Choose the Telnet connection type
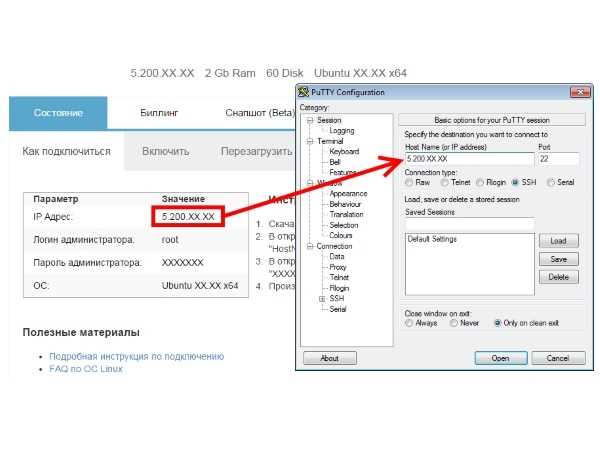 coord(444,183)
